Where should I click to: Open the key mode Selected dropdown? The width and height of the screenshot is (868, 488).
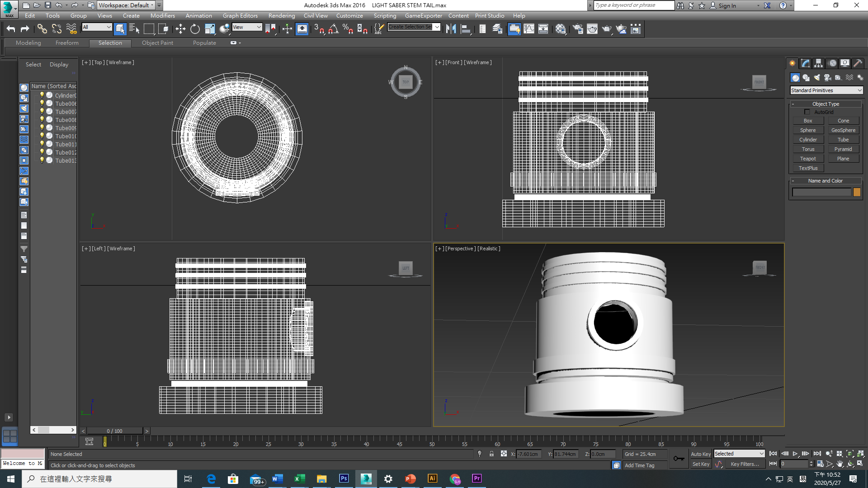[739, 454]
